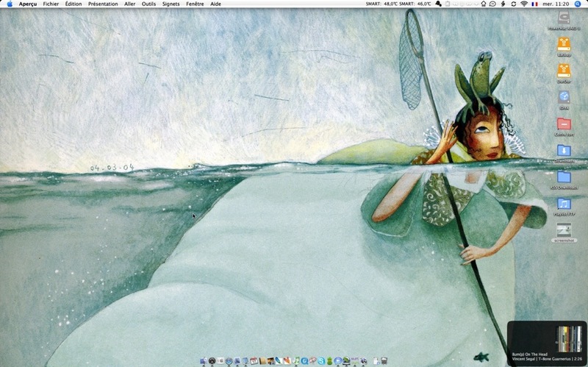Image resolution: width=588 pixels, height=367 pixels.
Task: Select the iDisk desktop icon
Action: click(564, 97)
